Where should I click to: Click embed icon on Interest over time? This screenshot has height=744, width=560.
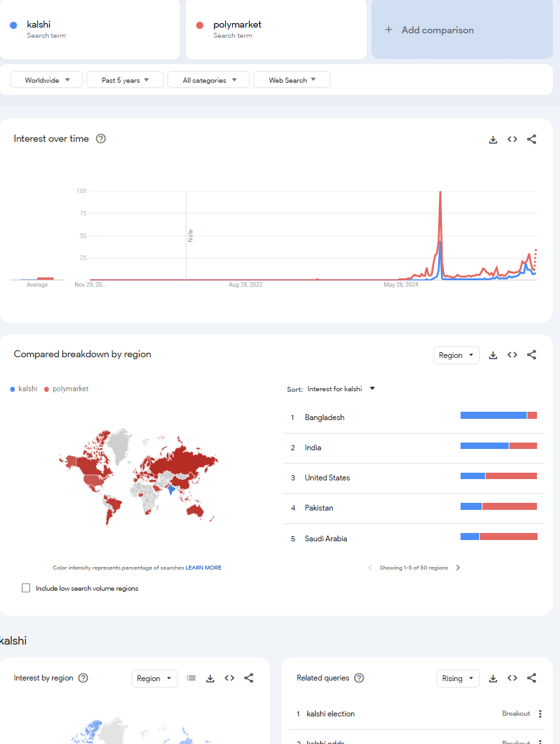coord(512,139)
